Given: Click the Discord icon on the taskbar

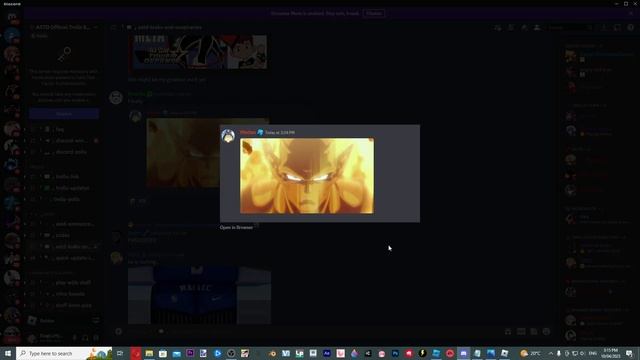Looking at the screenshot, I should [x=463, y=353].
